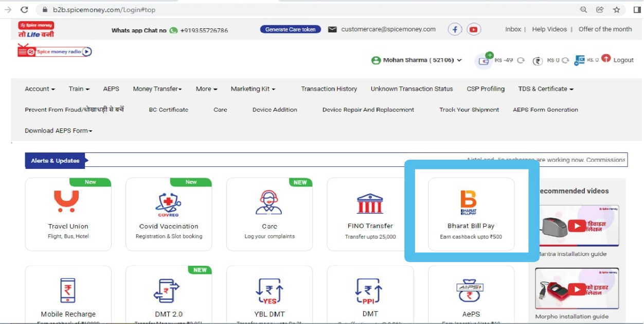Select the AEPS menu item
The height and width of the screenshot is (324, 644).
(111, 89)
